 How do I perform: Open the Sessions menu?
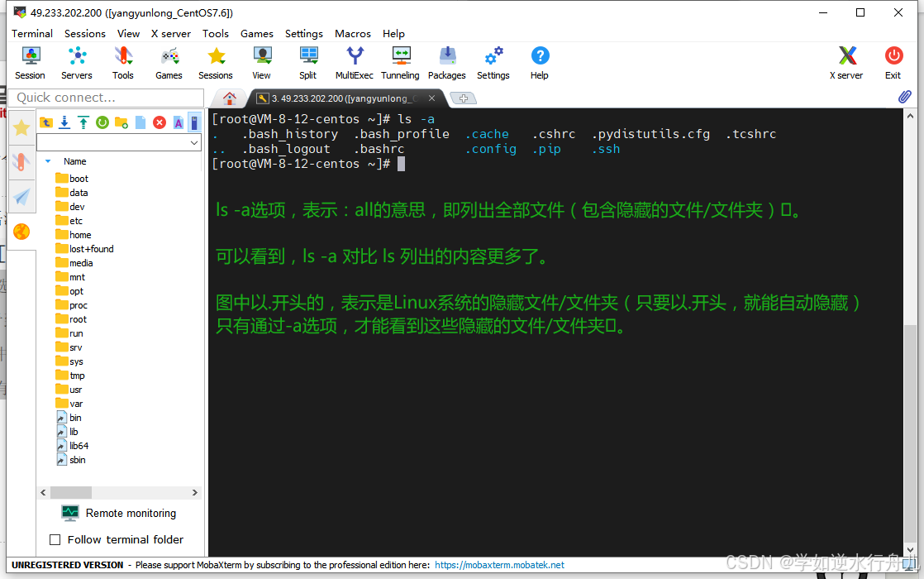coord(85,34)
